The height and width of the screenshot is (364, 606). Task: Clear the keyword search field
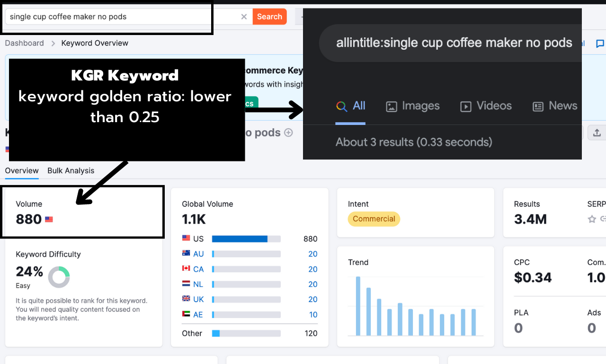[244, 17]
